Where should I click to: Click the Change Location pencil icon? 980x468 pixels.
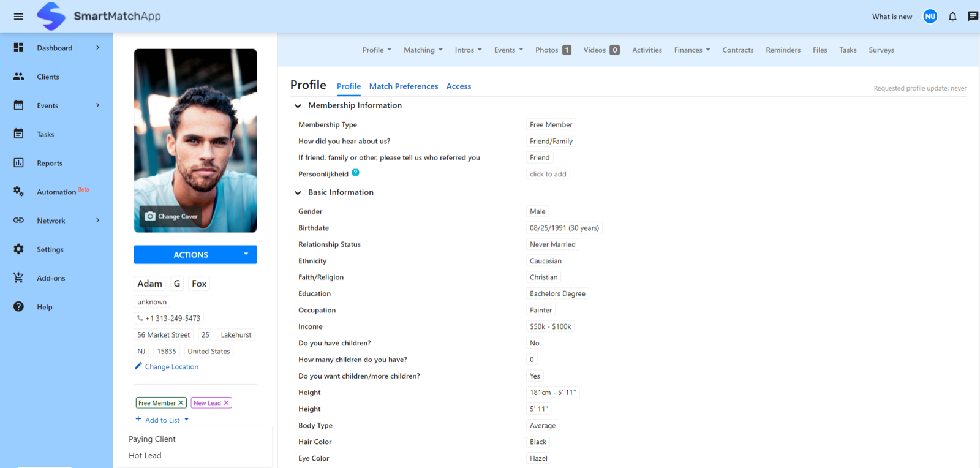point(138,366)
